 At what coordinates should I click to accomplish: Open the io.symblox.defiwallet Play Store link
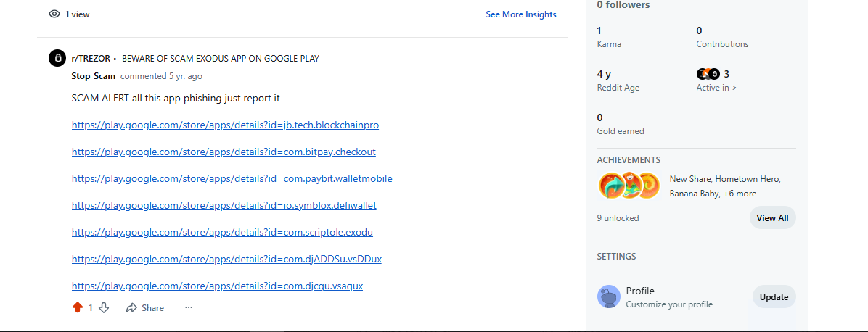click(224, 205)
